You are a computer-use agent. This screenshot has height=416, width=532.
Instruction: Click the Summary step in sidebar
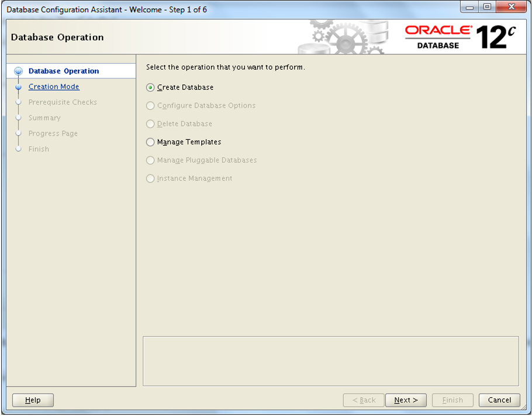44,118
